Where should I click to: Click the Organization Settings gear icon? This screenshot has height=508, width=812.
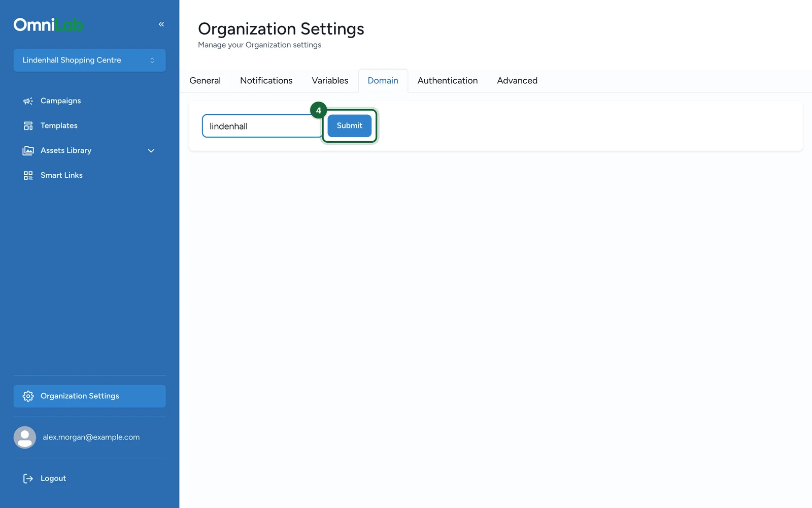click(28, 396)
